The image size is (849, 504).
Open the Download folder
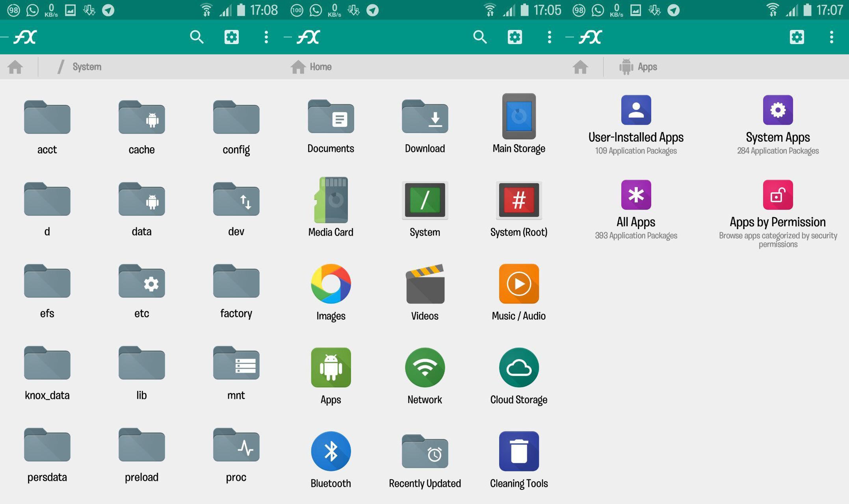[x=425, y=117]
